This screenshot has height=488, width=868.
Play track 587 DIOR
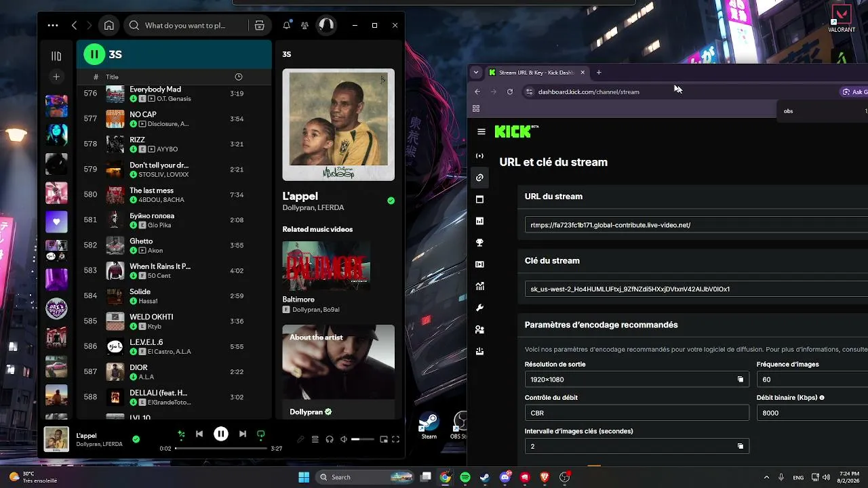[x=175, y=371]
